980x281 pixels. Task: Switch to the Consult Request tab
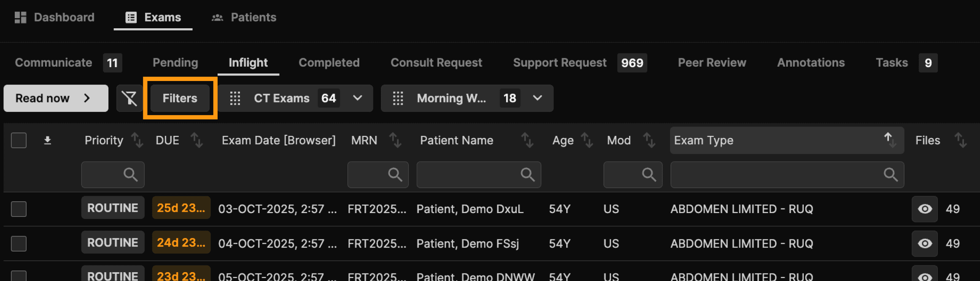pyautogui.click(x=436, y=63)
